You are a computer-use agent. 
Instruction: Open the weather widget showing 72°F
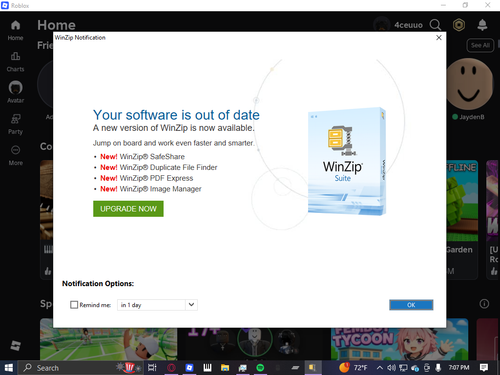coord(353,368)
